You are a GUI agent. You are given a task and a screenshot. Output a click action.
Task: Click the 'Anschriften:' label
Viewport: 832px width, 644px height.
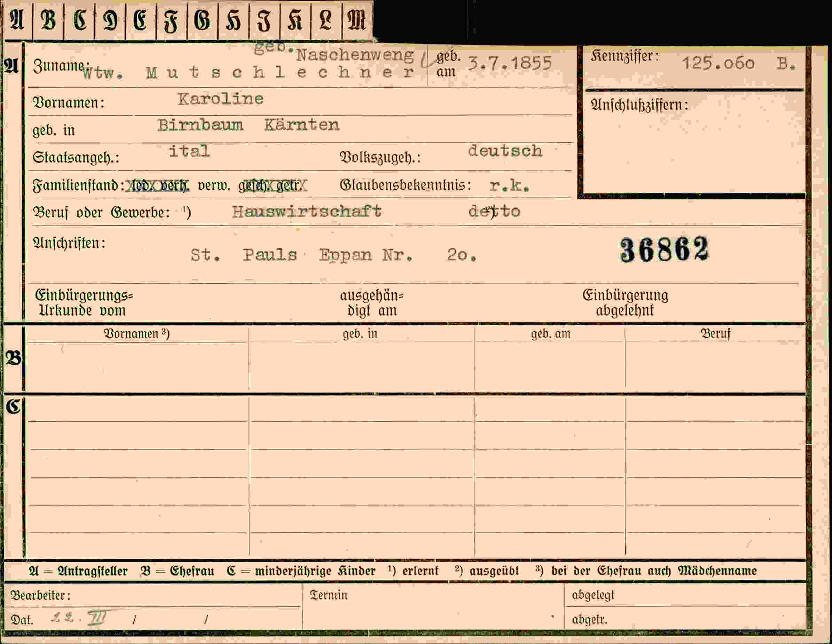(69, 243)
